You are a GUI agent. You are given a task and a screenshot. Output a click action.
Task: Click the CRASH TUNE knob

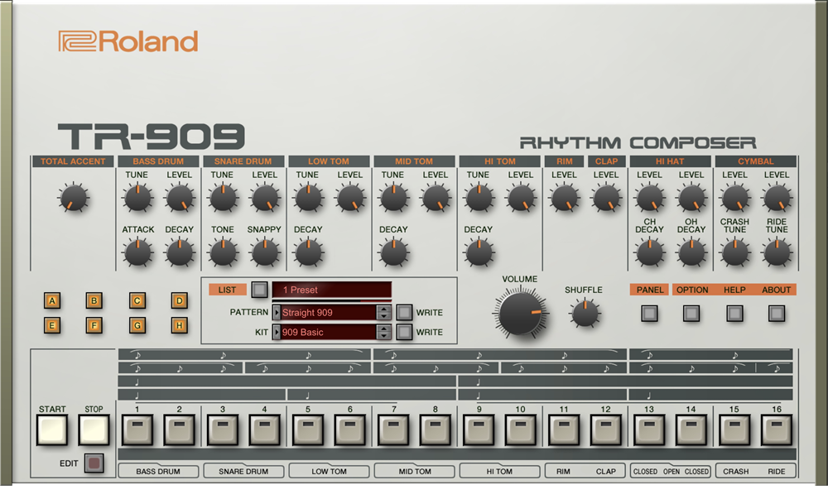[x=734, y=252]
